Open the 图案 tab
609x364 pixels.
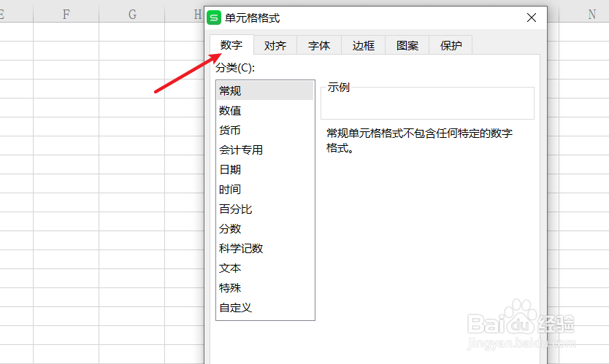[407, 45]
